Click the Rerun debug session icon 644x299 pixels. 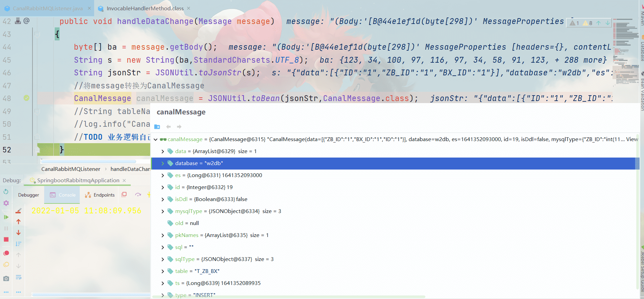click(x=6, y=191)
